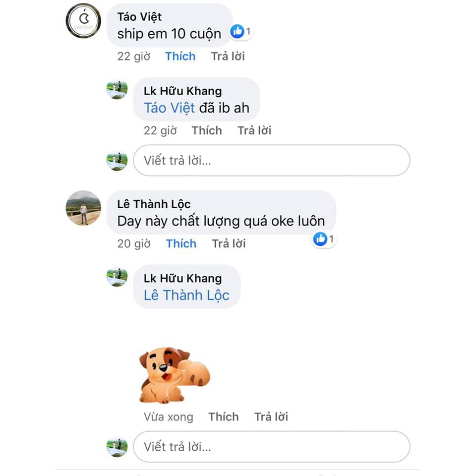This screenshot has height=476, width=476.
Task: Focus the bottom "Viết trả lời..." input field
Action: [271, 447]
